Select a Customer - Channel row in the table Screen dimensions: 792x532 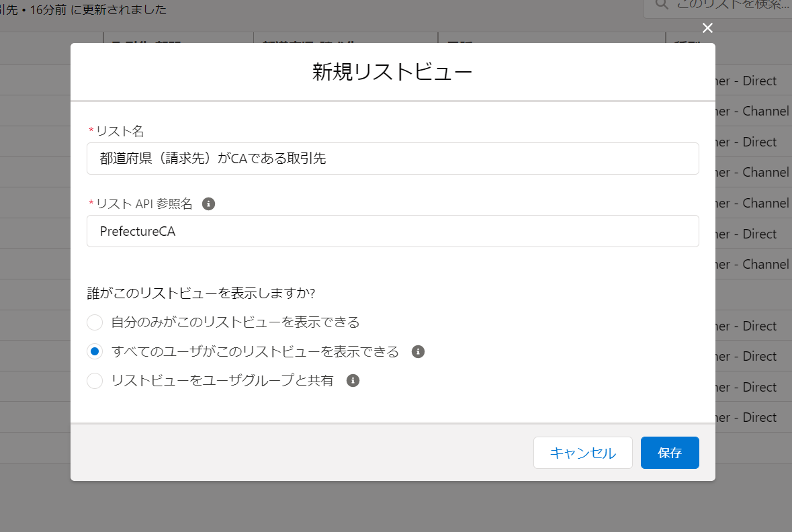point(752,111)
